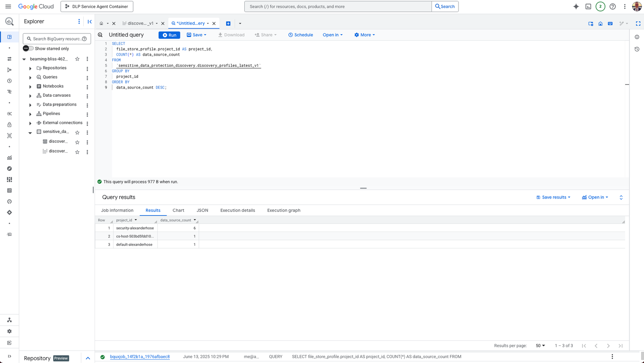Open query history panel on the right
The width and height of the screenshot is (644, 363).
point(637,49)
